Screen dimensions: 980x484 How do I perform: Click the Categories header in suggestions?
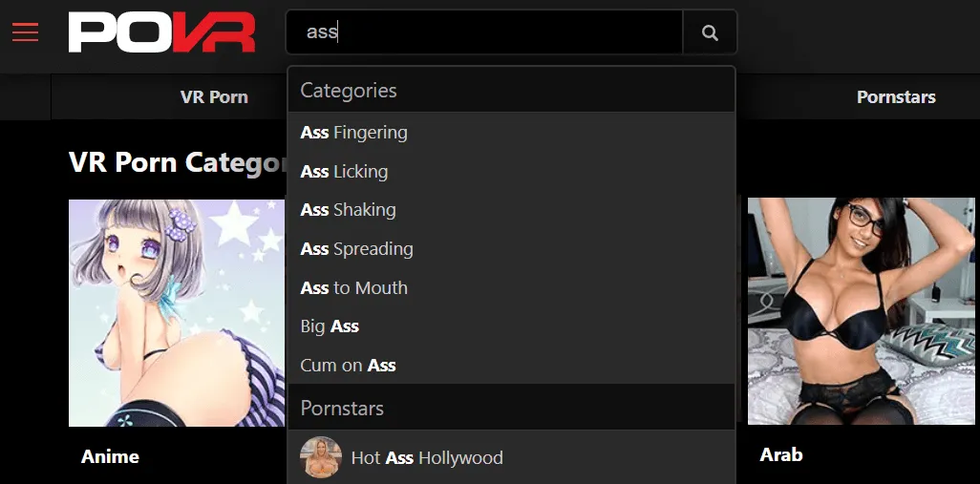349,91
